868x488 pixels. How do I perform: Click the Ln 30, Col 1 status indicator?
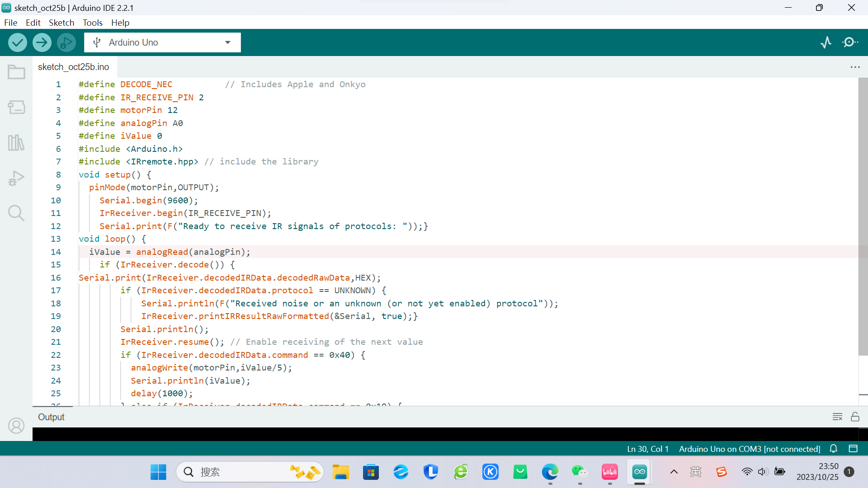click(647, 449)
